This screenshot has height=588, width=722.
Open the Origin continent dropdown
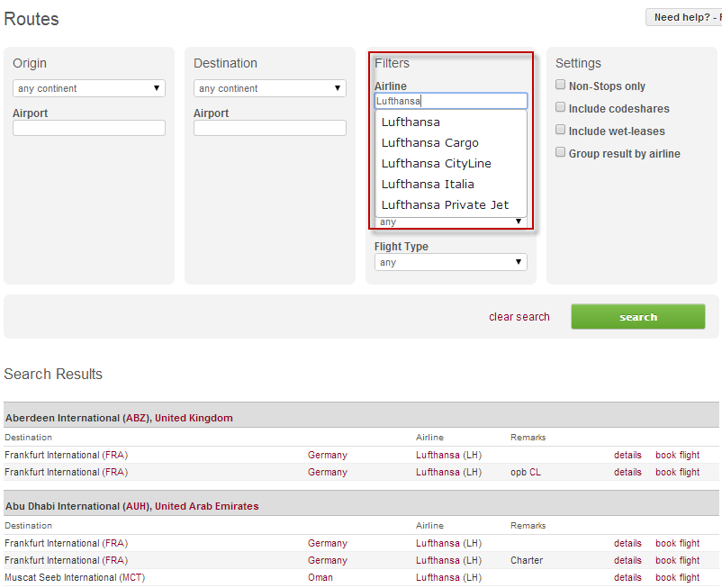pos(89,88)
